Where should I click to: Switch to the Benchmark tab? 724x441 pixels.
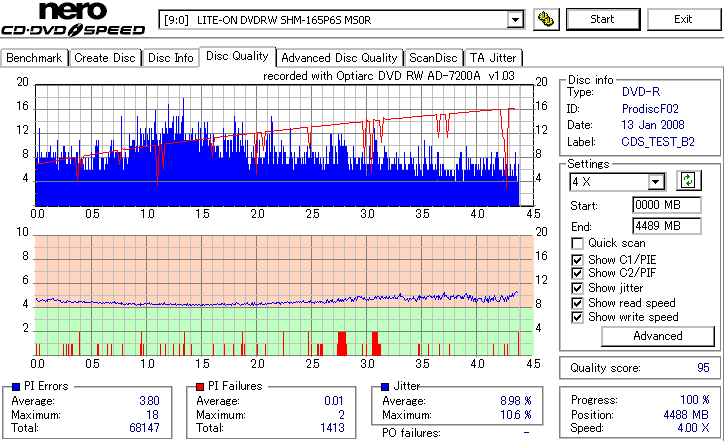click(34, 58)
